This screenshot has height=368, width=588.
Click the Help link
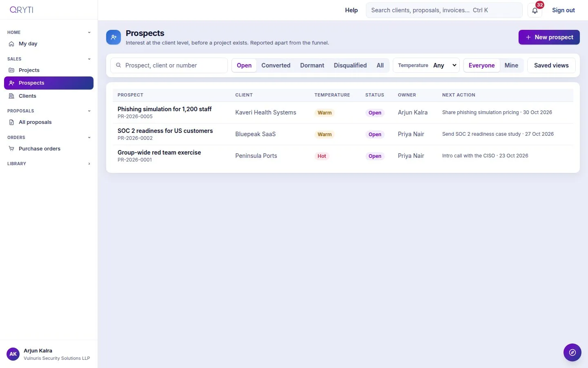click(351, 10)
